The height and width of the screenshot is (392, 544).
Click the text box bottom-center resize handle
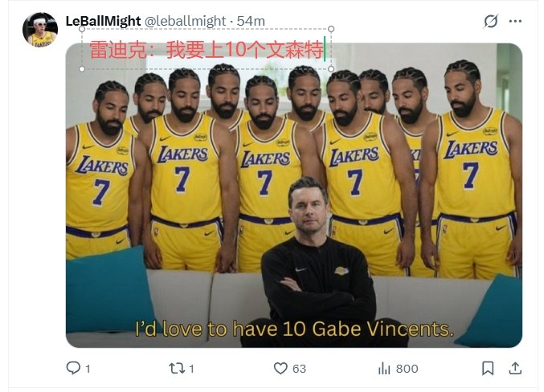[x=207, y=69]
